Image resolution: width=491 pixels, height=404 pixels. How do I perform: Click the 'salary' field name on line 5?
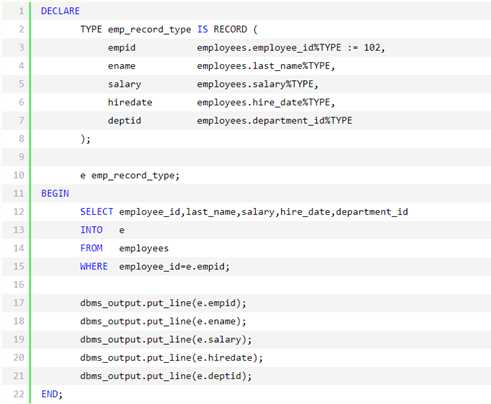[124, 84]
